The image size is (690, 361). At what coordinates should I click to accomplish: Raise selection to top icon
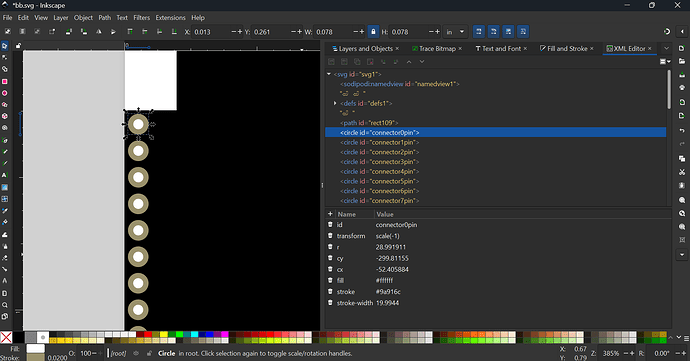130,32
